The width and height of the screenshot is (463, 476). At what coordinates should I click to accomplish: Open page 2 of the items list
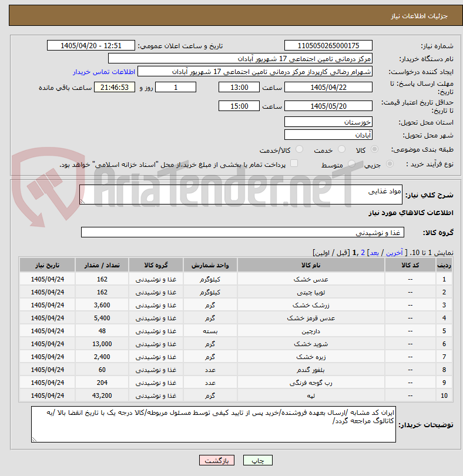click(x=363, y=253)
